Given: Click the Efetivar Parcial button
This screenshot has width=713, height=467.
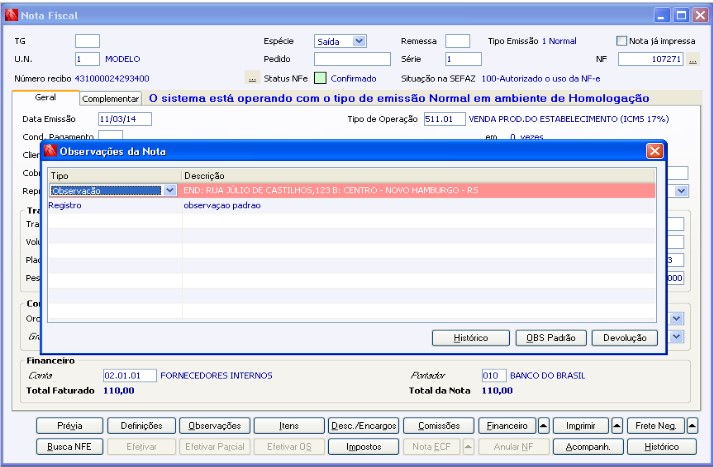Looking at the screenshot, I should [215, 447].
